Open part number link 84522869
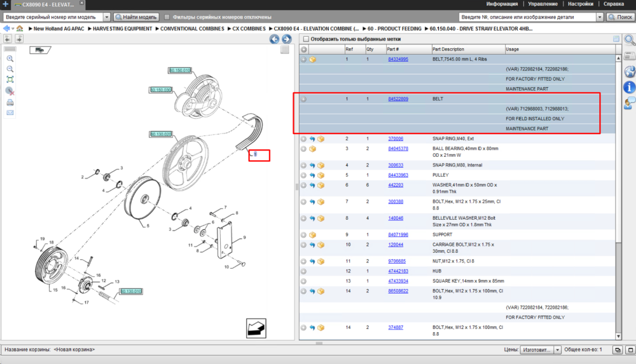The image size is (636, 364). 398,99
